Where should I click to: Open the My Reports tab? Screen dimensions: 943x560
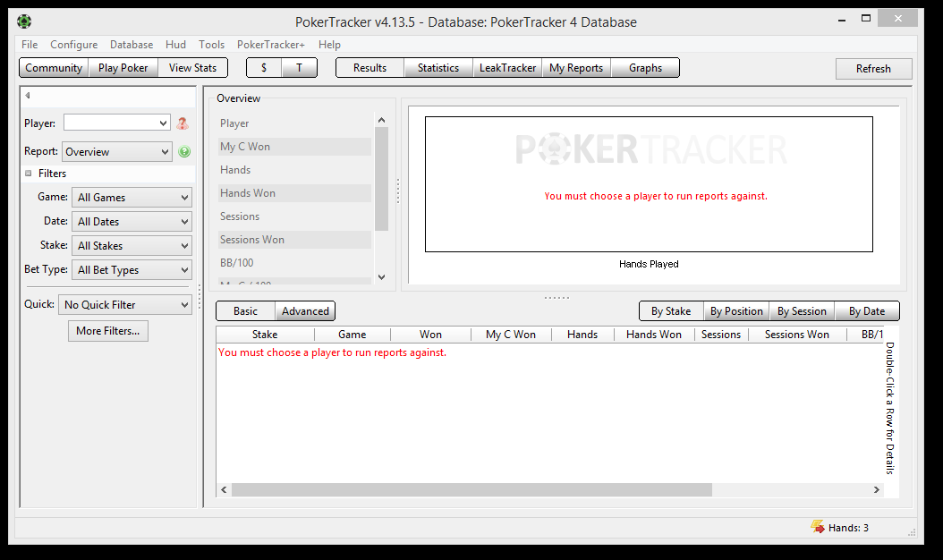pyautogui.click(x=576, y=68)
